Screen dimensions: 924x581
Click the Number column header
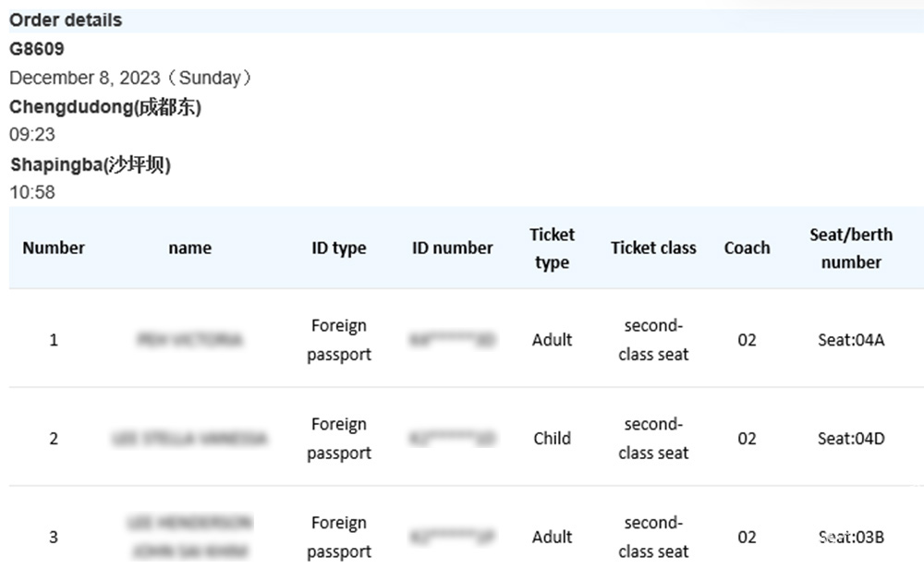(x=54, y=248)
